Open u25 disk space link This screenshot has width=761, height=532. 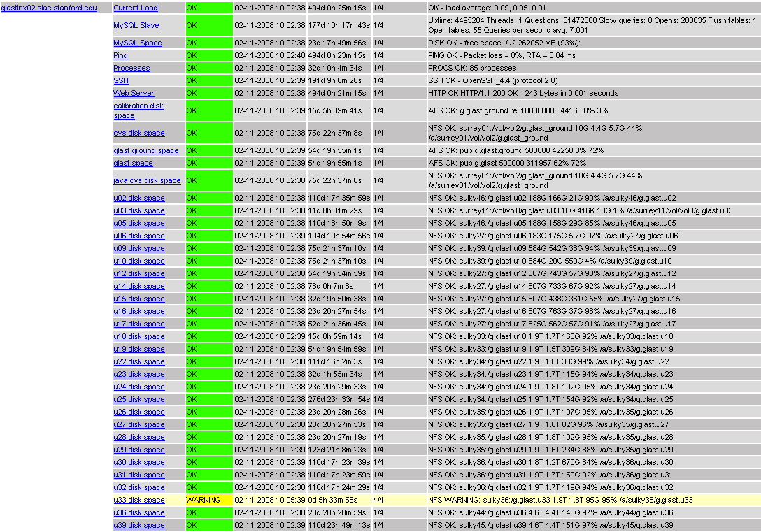139,400
